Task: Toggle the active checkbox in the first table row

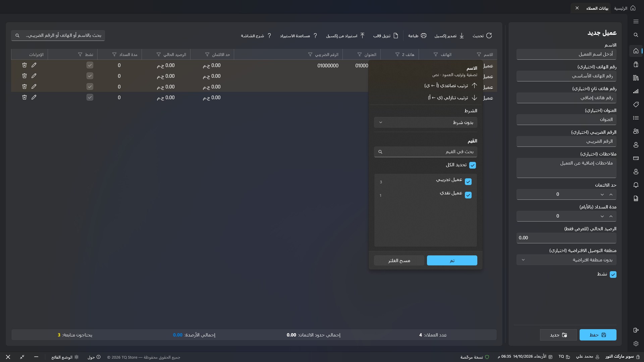Action: [90, 65]
